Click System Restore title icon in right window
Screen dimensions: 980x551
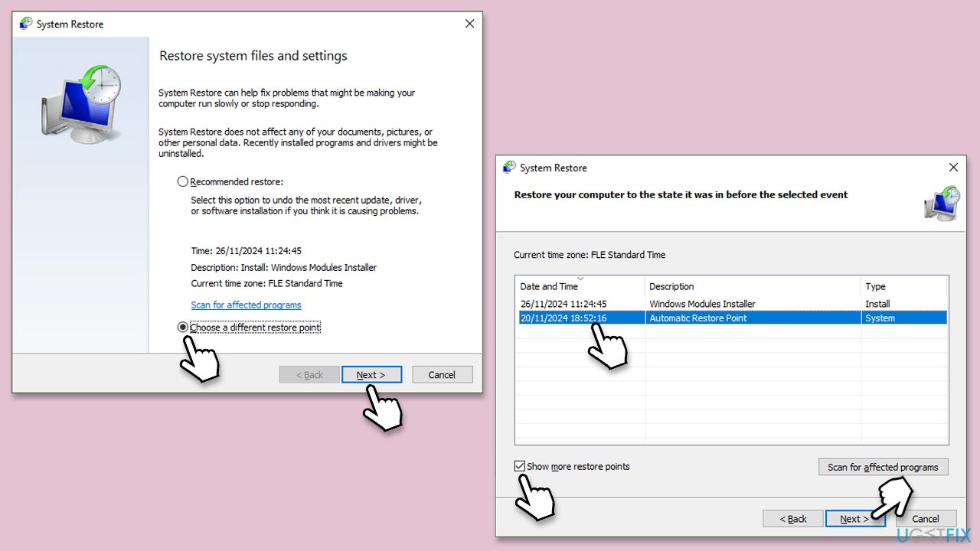(509, 167)
